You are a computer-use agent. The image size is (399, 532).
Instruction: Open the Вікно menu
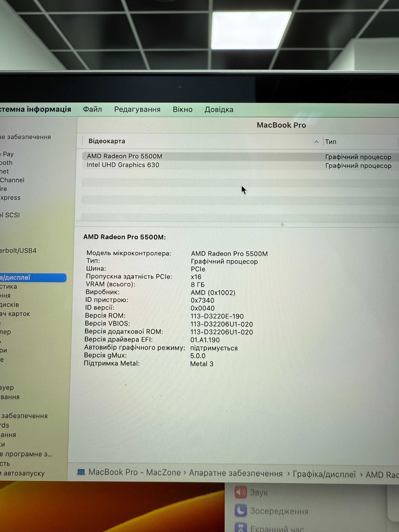pyautogui.click(x=182, y=110)
